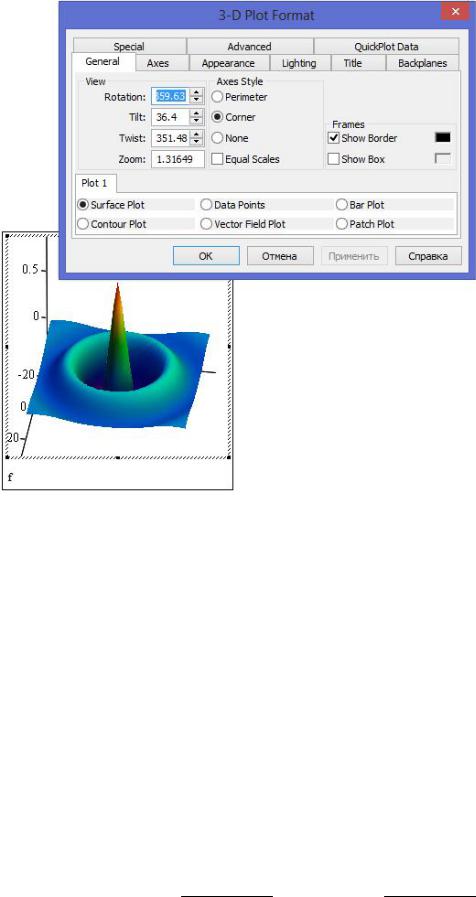Open the Backplanes tab

click(423, 63)
